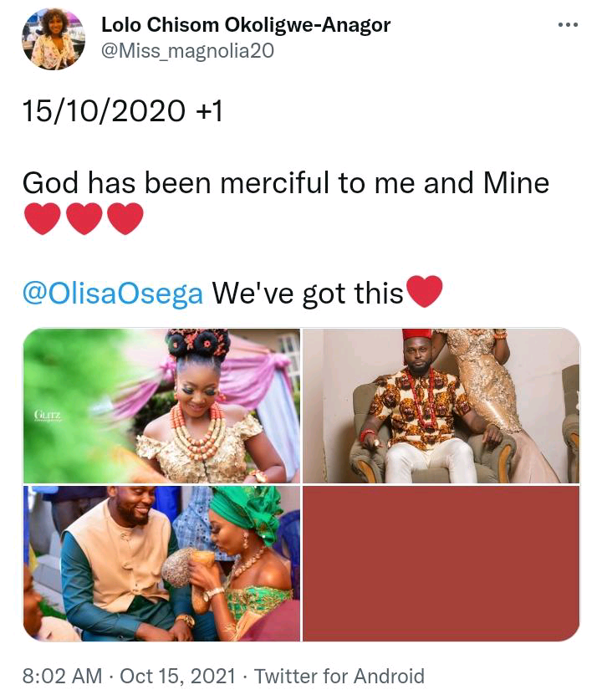Viewport: 602px width, 700px height.
Task: Open the solid red fourth image
Action: [441, 564]
